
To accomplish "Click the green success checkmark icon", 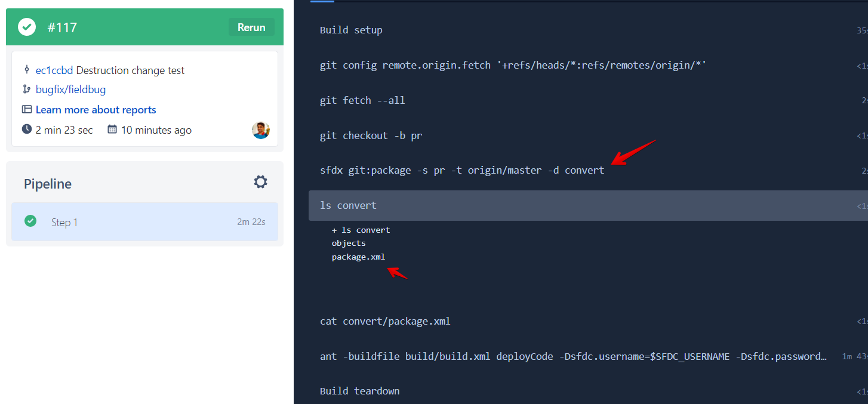I will 26,26.
